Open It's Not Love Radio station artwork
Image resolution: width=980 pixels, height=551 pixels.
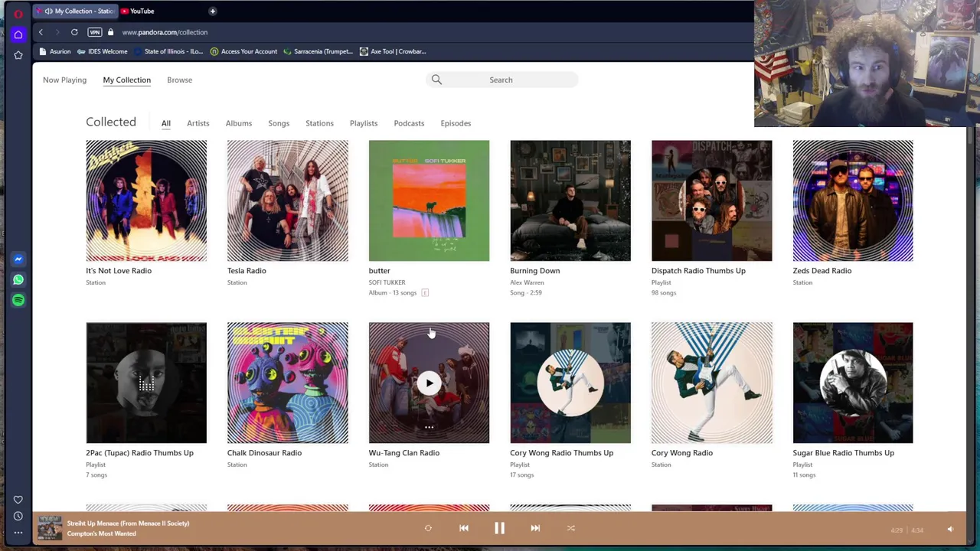[146, 201]
